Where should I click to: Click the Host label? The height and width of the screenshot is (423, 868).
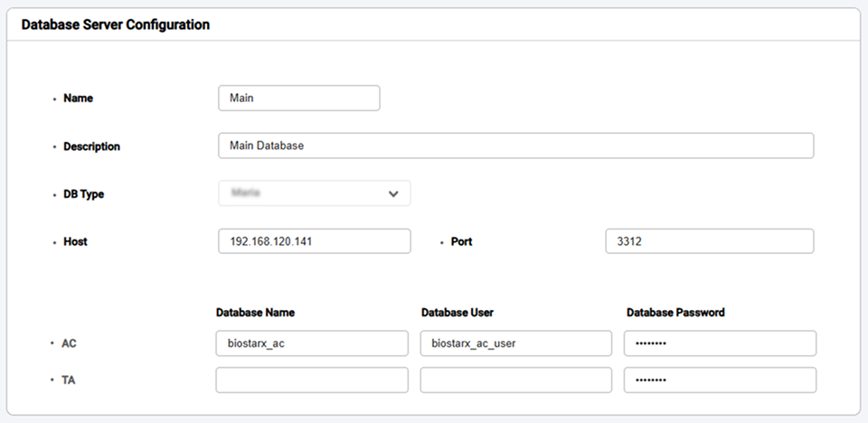(75, 242)
